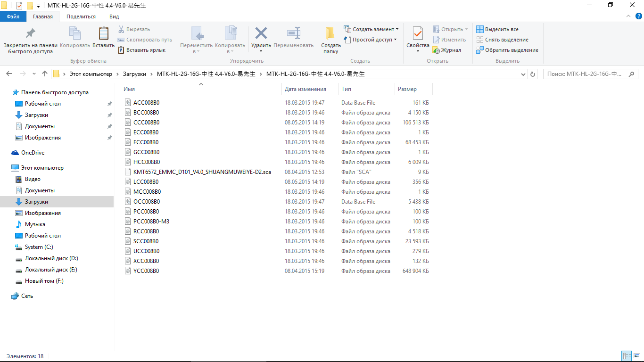644x362 pixels.
Task: Switch to details view in status bar
Action: tap(627, 356)
